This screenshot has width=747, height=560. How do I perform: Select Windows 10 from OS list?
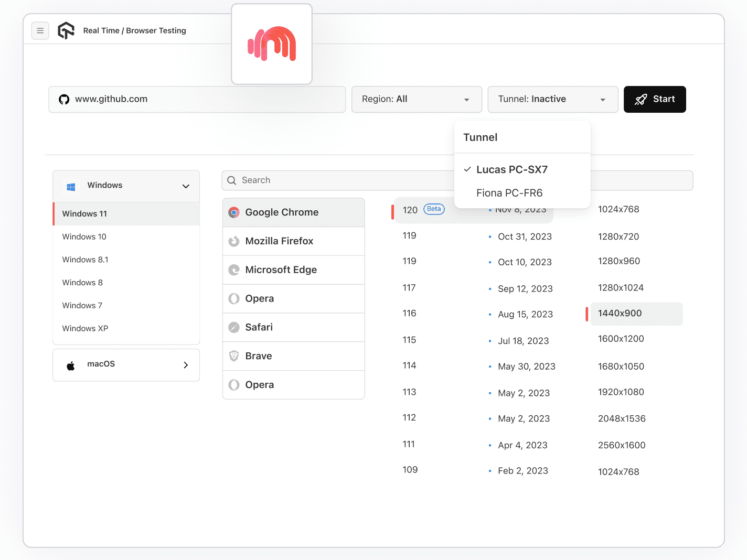tap(84, 237)
